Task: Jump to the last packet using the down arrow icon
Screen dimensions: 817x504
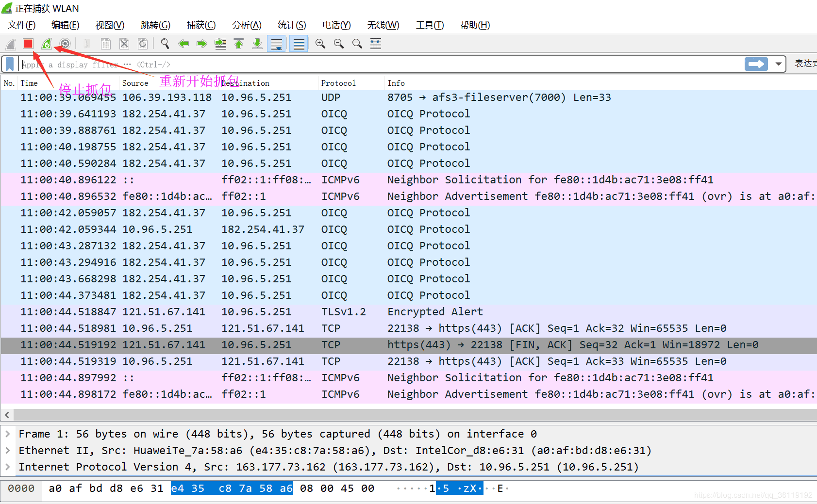Action: point(257,44)
